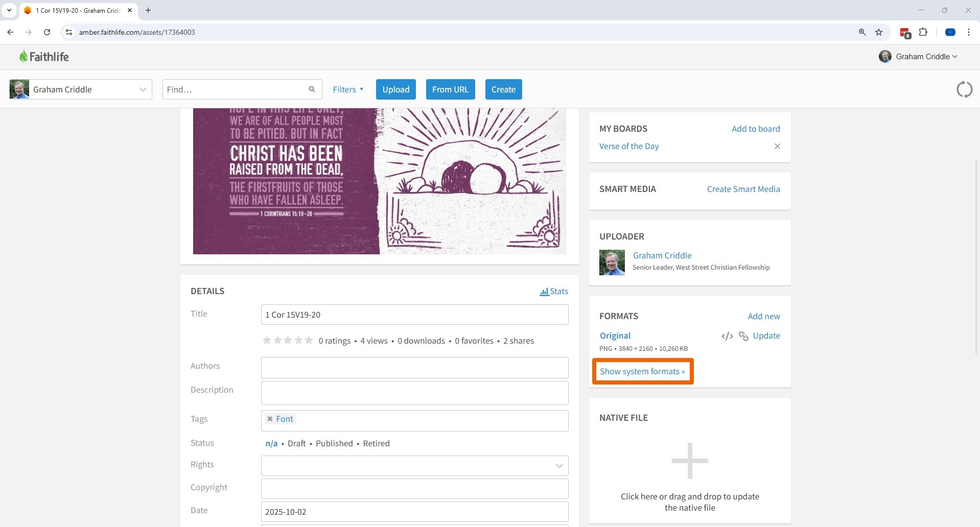This screenshot has width=980, height=527.
Task: Click the Upload button
Action: pyautogui.click(x=396, y=89)
